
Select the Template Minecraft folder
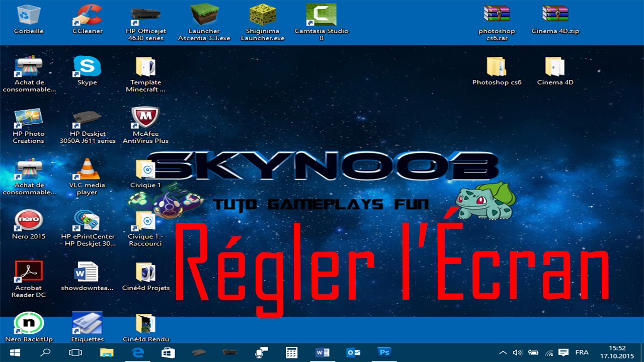pyautogui.click(x=145, y=74)
